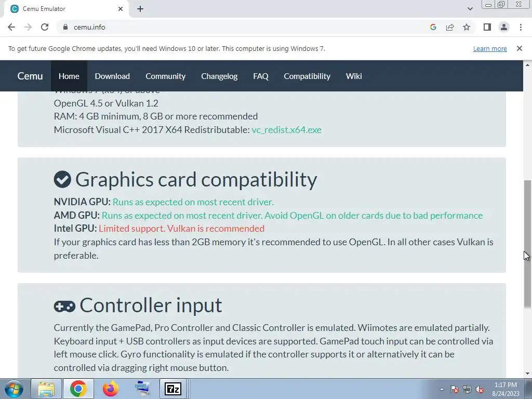Screen dimensions: 532x399
Task: Share this page via share icon
Action: tap(450, 27)
